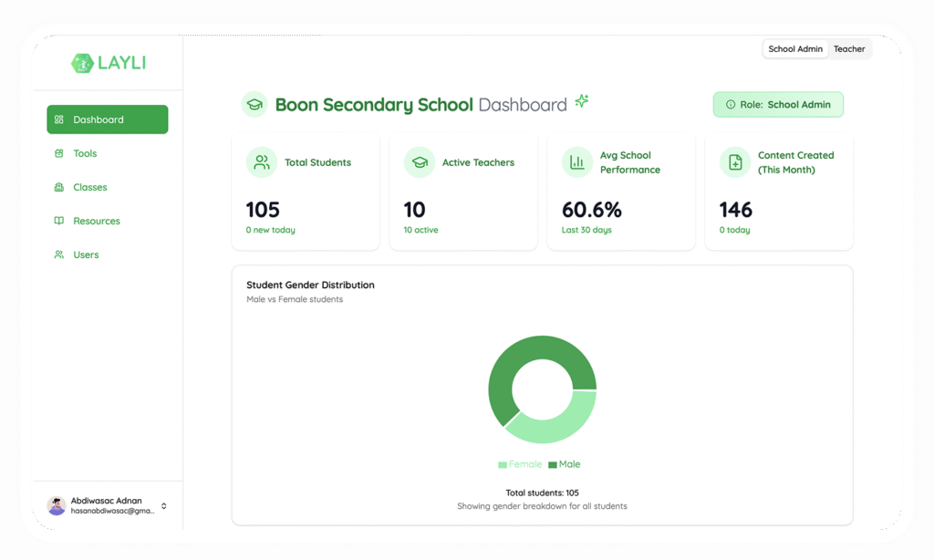The image size is (934, 560).
Task: Switch to the Teacher role view
Action: click(x=849, y=49)
